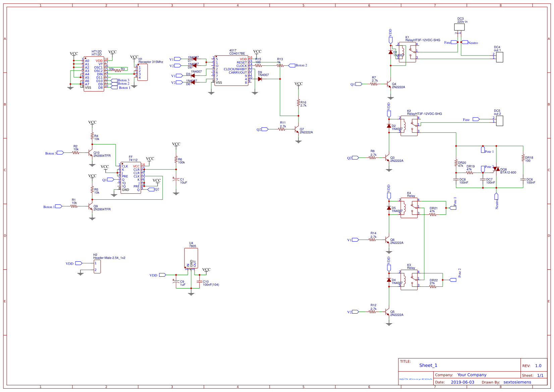Click the U4 7805 regulator symbol
The image size is (554, 392).
pyautogui.click(x=191, y=258)
